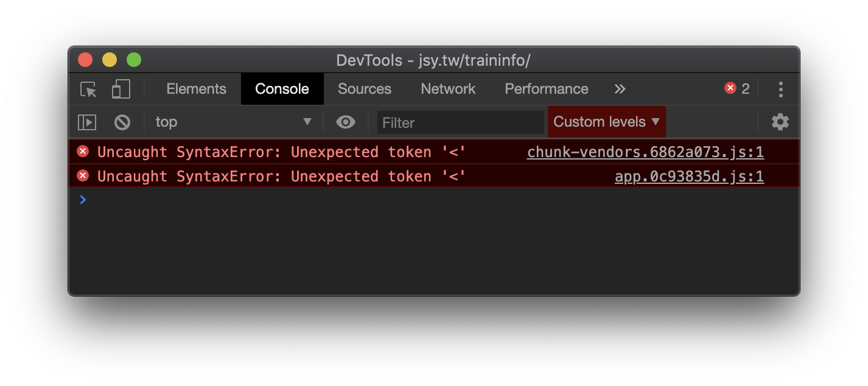Show more tabs with double chevron
This screenshot has width=868, height=386.
pyautogui.click(x=620, y=89)
